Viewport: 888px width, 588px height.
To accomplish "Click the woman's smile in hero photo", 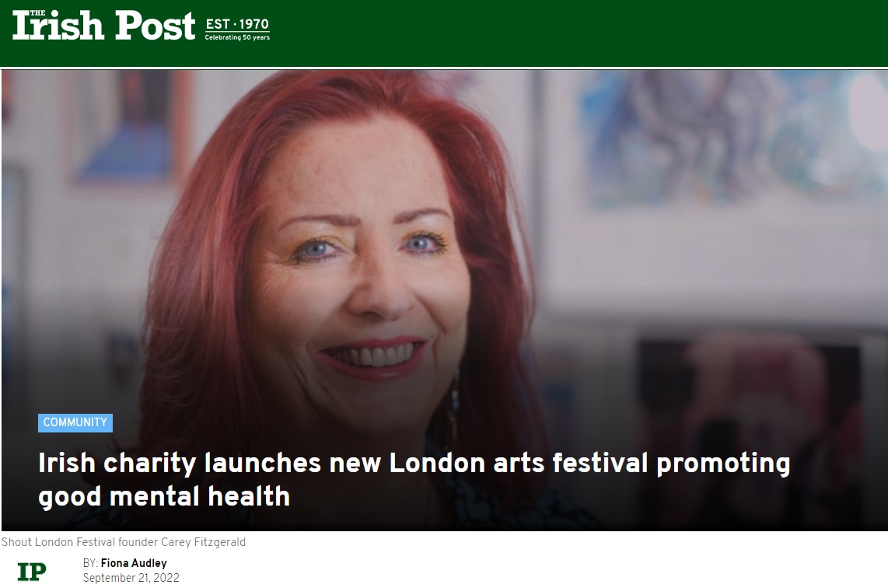I will click(374, 357).
